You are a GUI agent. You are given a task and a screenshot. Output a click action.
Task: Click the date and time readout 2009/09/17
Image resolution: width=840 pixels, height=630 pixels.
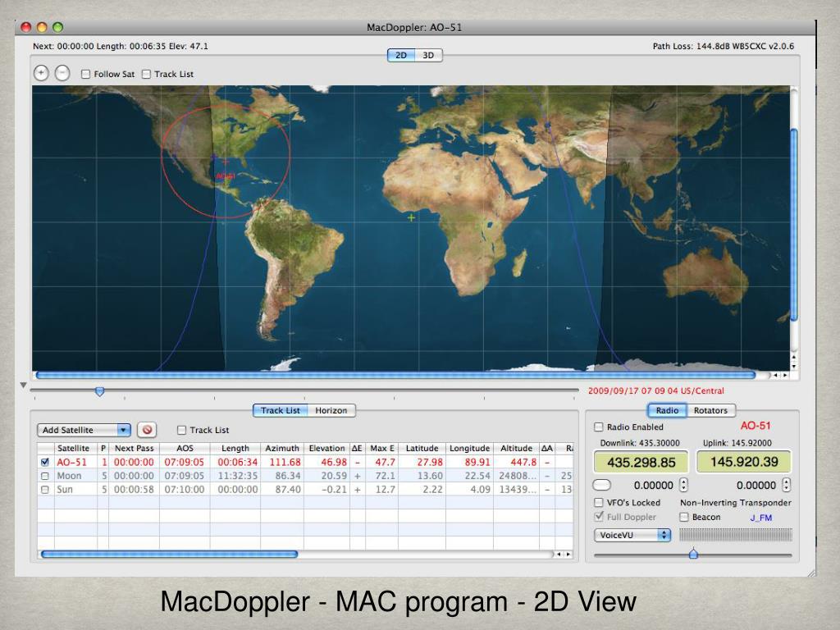pos(655,391)
